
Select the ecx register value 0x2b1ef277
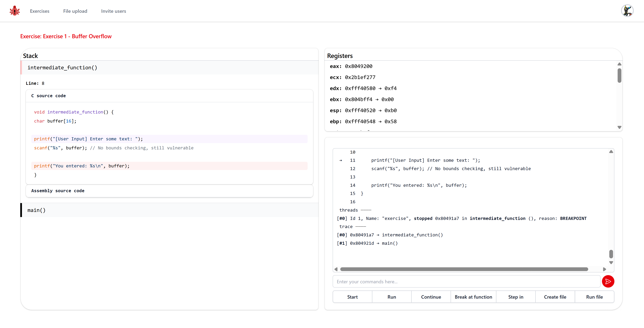tap(360, 77)
